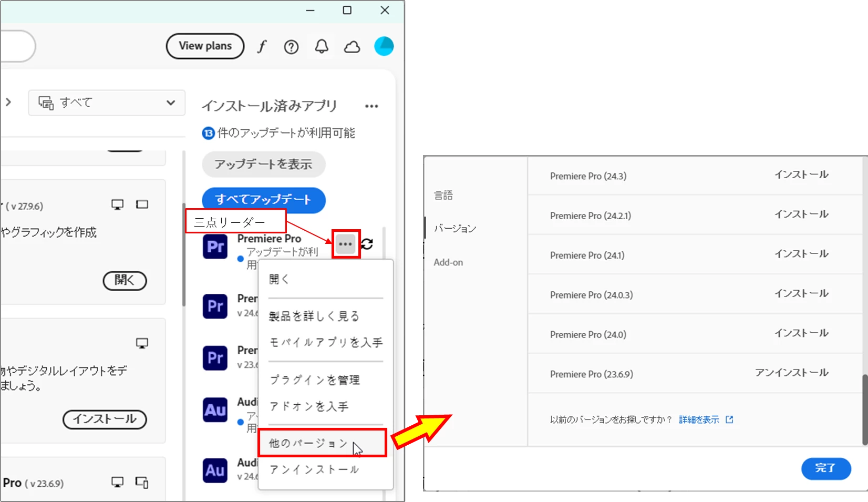Click the Premiere Pro (24.0.3) row label
The height and width of the screenshot is (502, 868).
pyautogui.click(x=592, y=295)
